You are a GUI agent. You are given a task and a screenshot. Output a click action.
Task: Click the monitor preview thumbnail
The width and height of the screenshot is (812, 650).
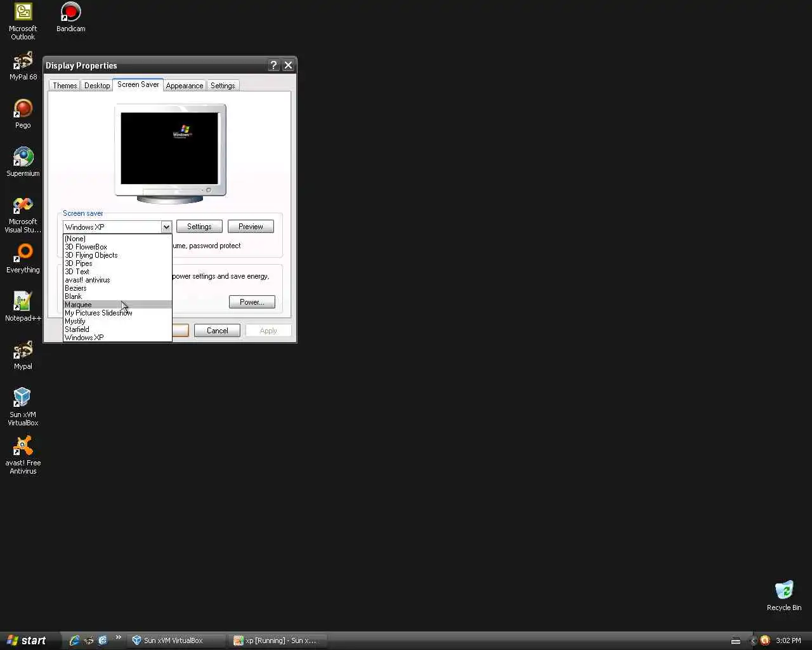point(170,154)
